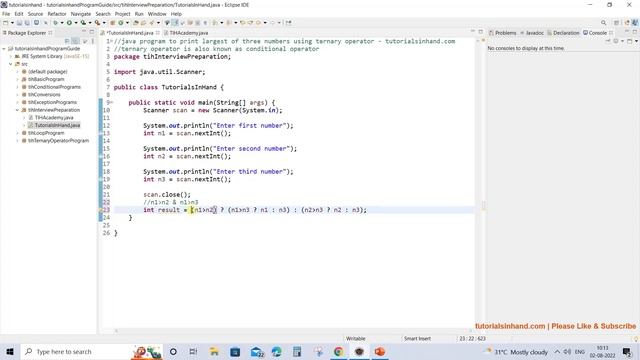Select TutorialsInHand.java in Package Explorer

tap(57, 125)
